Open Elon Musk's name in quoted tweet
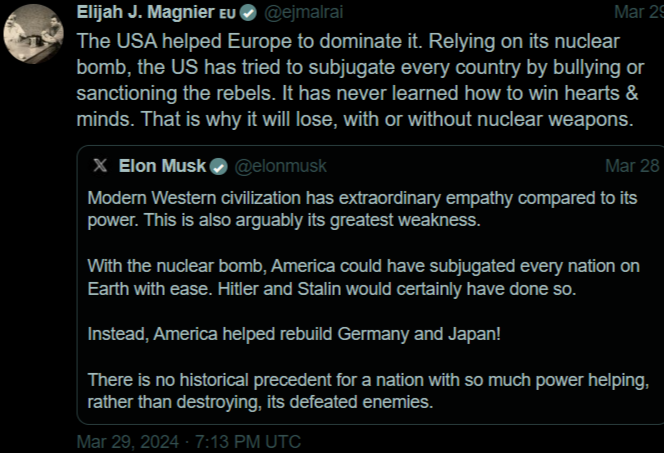The image size is (664, 453). coord(162,165)
